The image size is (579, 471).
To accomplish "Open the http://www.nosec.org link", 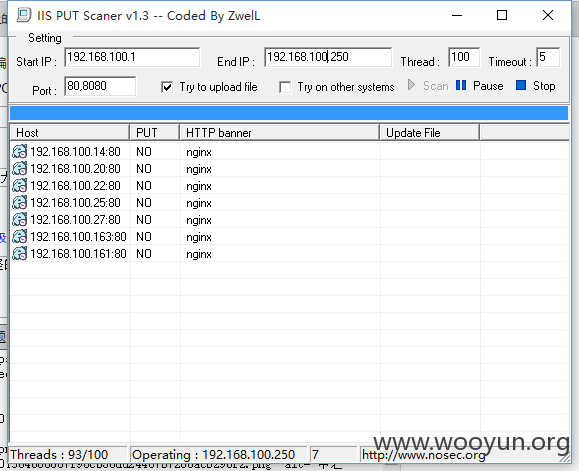I will (x=424, y=455).
